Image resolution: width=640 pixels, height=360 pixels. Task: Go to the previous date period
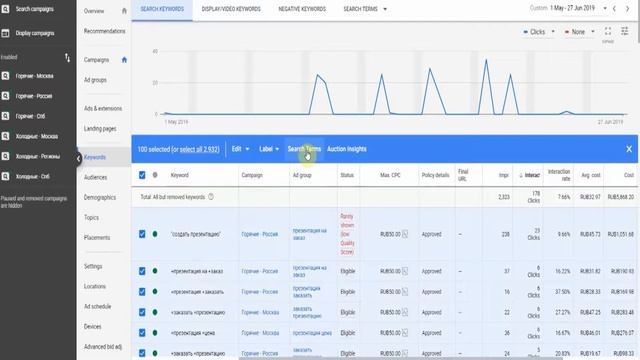[x=614, y=9]
